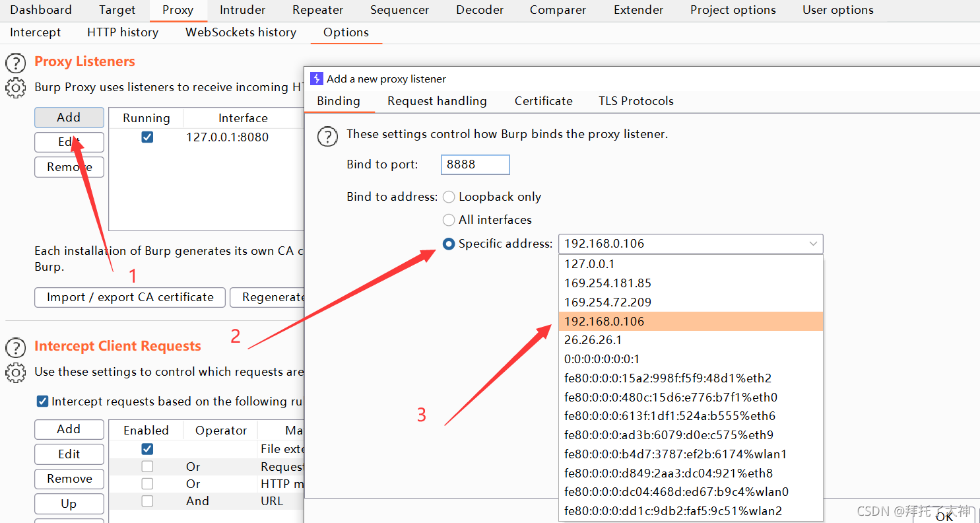Viewport: 980px width, 523px height.
Task: Click the Interface column header
Action: pos(243,118)
